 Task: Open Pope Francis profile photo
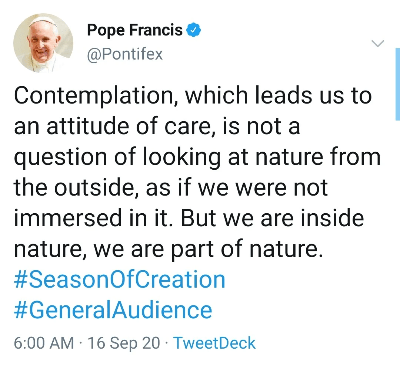tap(43, 43)
